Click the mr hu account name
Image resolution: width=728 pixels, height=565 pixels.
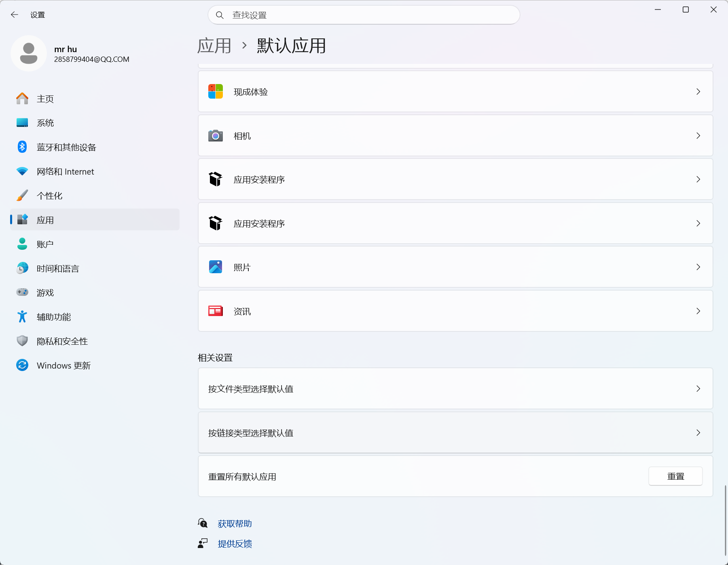(66, 49)
